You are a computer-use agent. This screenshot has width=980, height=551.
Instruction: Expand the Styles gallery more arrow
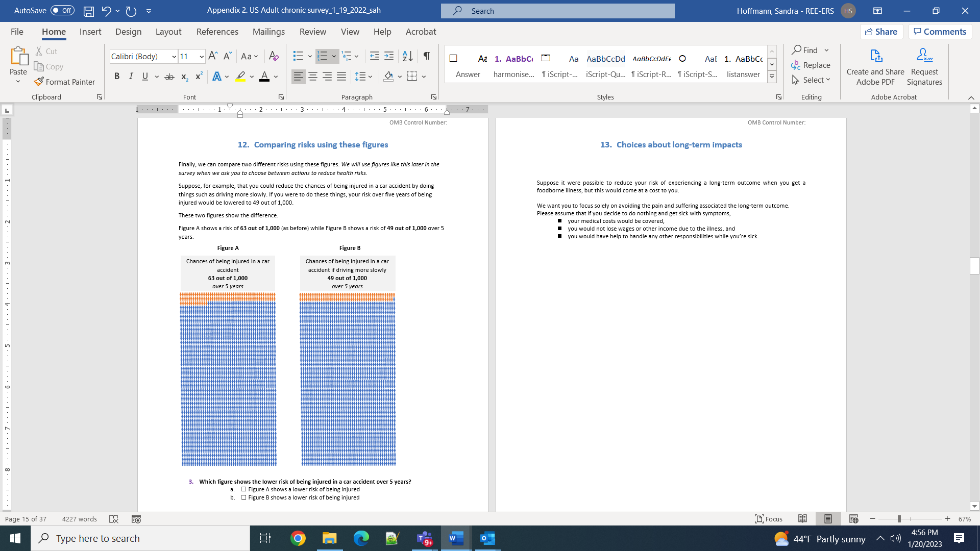pyautogui.click(x=772, y=77)
